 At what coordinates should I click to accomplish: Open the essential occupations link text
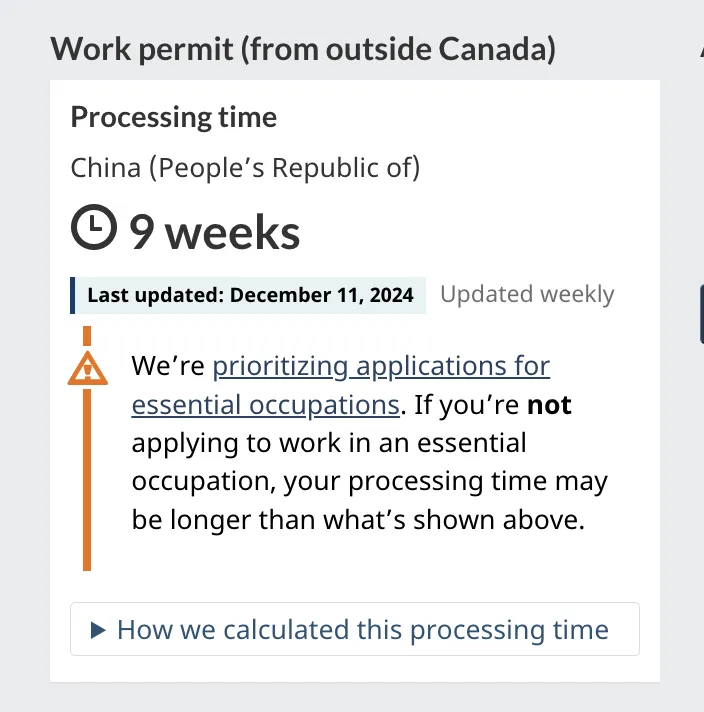(266, 405)
